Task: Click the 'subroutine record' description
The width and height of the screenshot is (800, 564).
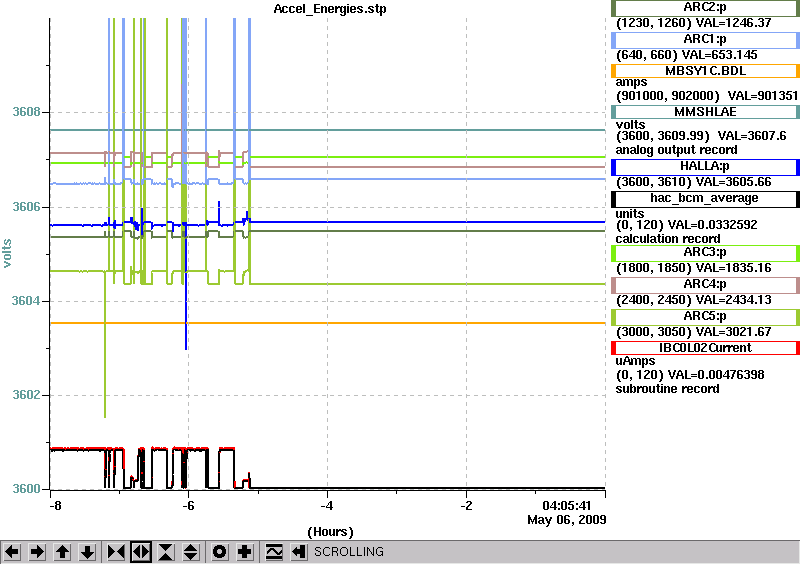Action: coord(667,389)
